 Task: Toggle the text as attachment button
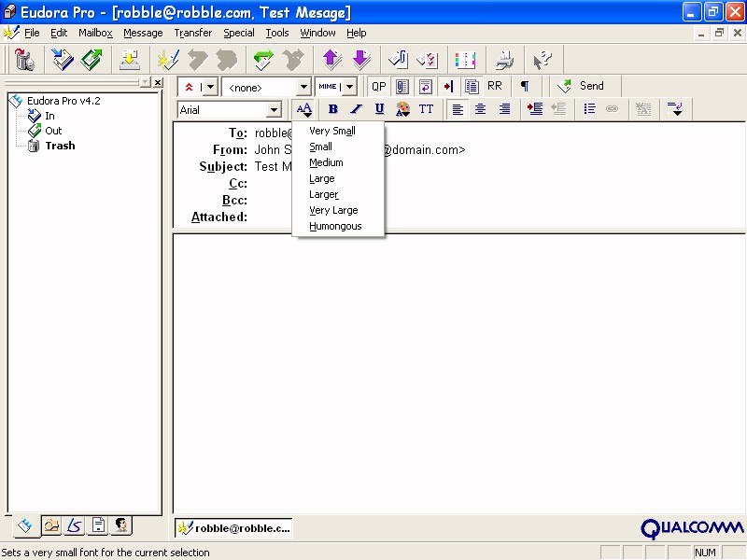point(402,86)
